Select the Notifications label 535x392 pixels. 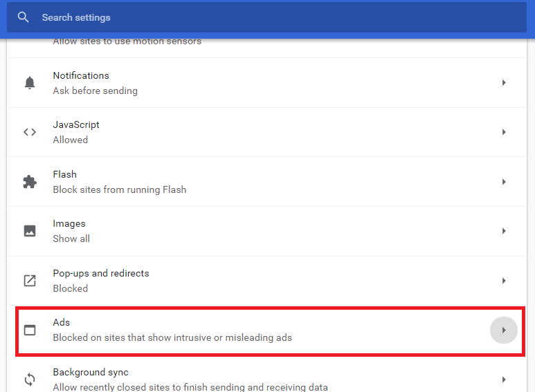pos(81,75)
